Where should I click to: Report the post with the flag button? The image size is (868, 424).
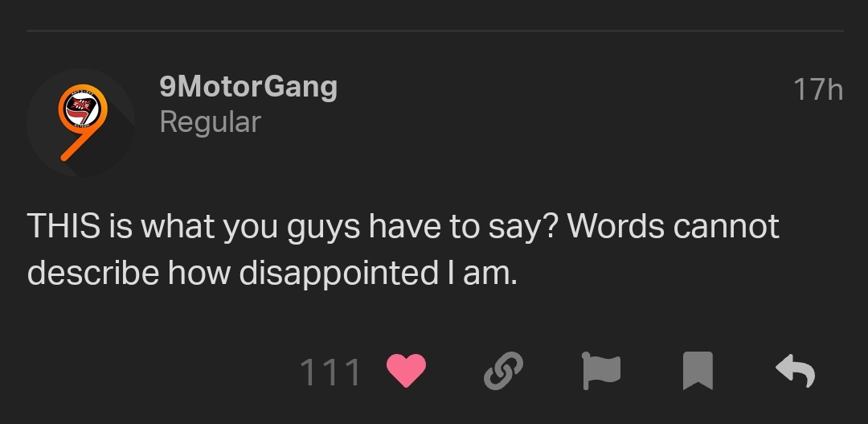[600, 371]
